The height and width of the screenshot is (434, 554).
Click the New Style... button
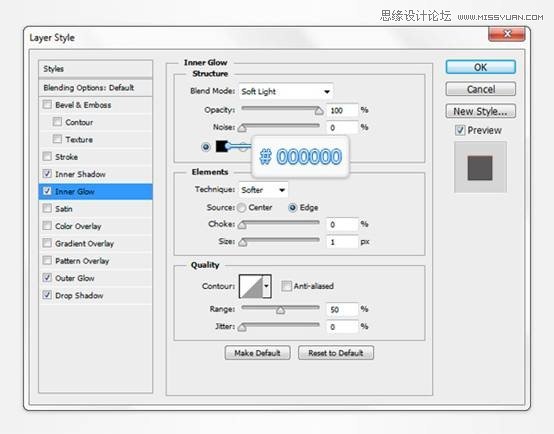click(481, 111)
